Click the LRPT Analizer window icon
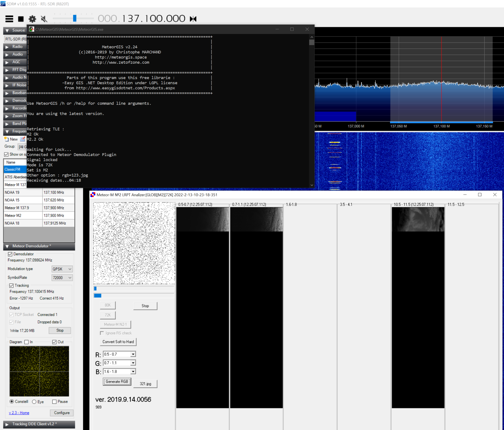 [x=93, y=195]
